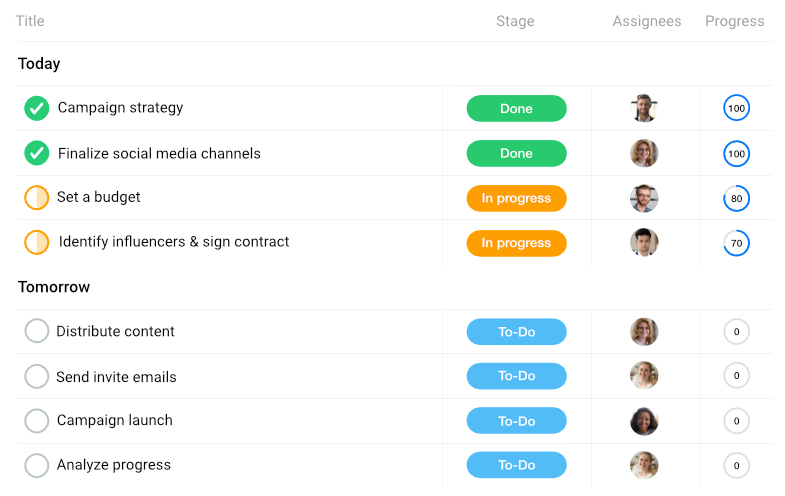The width and height of the screenshot is (785, 496).
Task: Uncheck the Campaign strategy completed checkmark
Action: [x=37, y=108]
